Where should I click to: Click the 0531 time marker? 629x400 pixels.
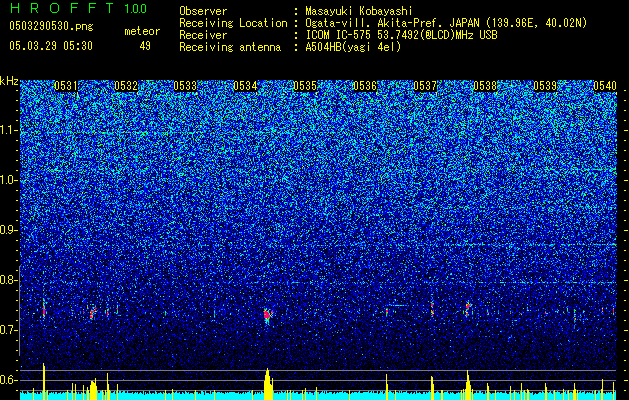click(x=66, y=86)
